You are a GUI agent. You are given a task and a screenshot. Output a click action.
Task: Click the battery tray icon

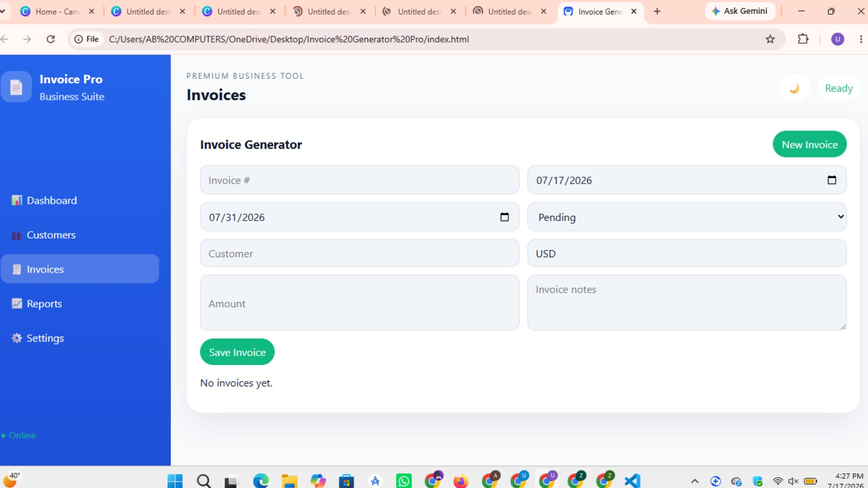pos(811,481)
